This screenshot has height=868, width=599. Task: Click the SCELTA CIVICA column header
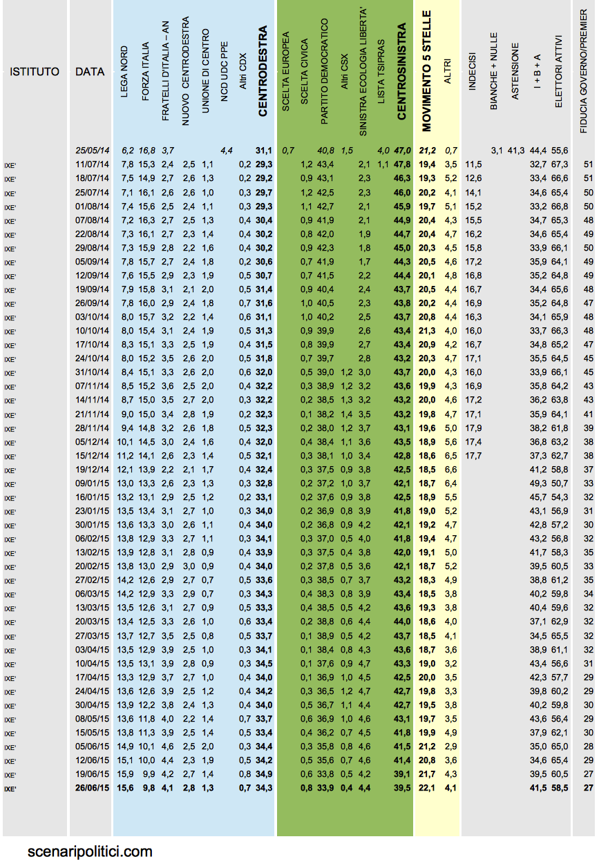[x=305, y=71]
